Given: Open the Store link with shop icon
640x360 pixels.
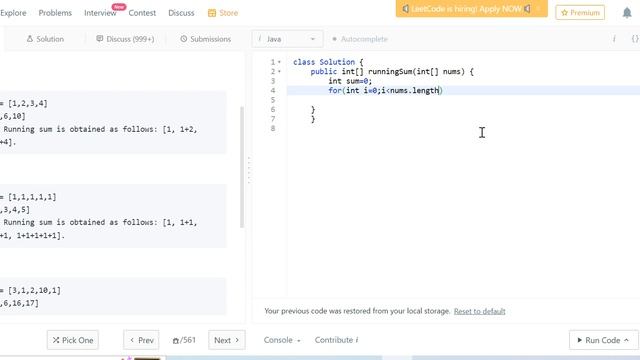Looking at the screenshot, I should point(223,13).
